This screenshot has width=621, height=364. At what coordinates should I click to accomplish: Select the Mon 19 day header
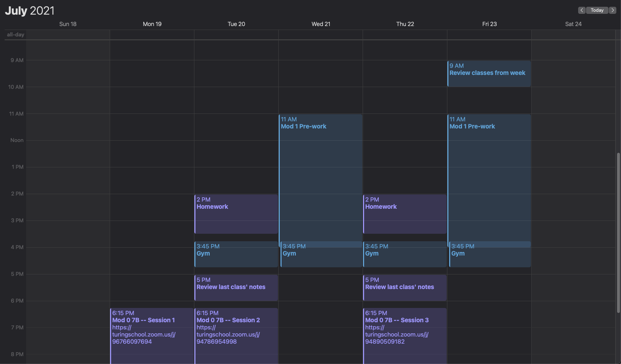(x=152, y=24)
